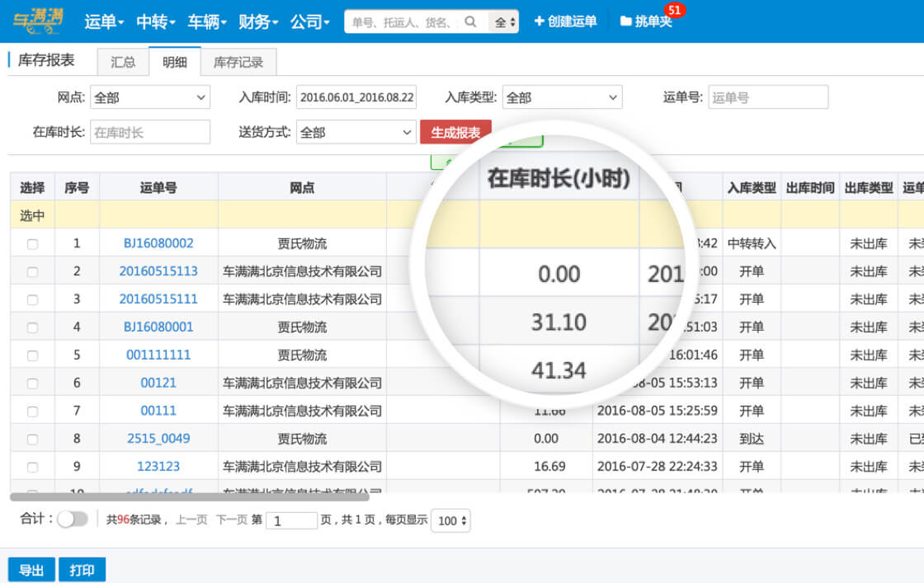The image size is (924, 583).
Task: Click the 生成报表 button
Action: tap(455, 132)
